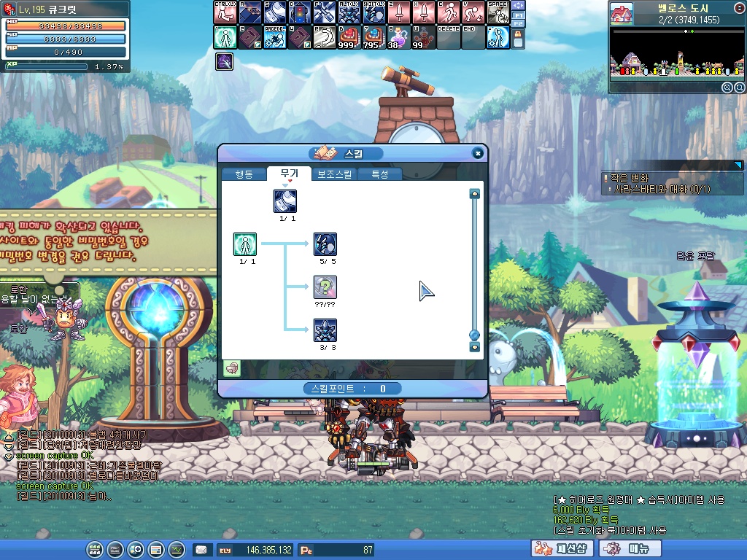Switch to hotbar set F2
The image size is (747, 560).
(519, 23)
